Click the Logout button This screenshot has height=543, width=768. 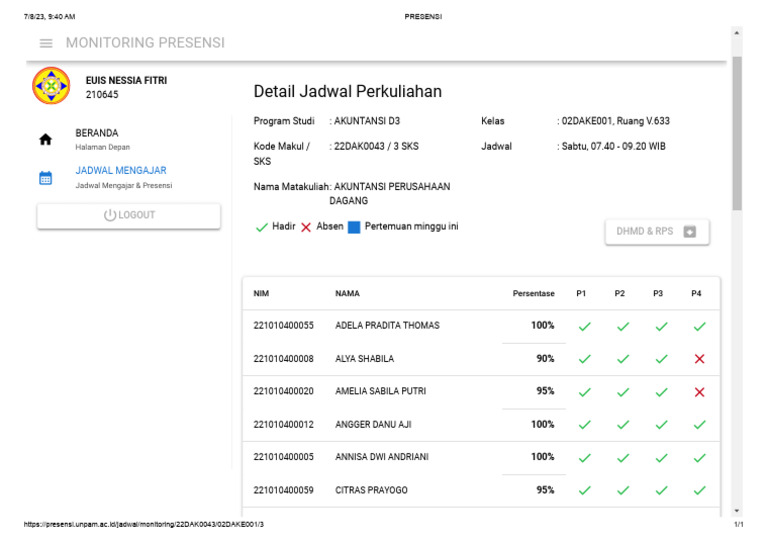[x=129, y=216]
